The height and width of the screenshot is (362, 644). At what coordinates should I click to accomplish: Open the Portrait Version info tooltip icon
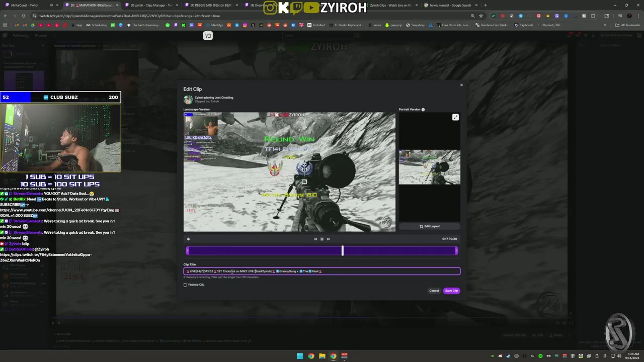(423, 110)
